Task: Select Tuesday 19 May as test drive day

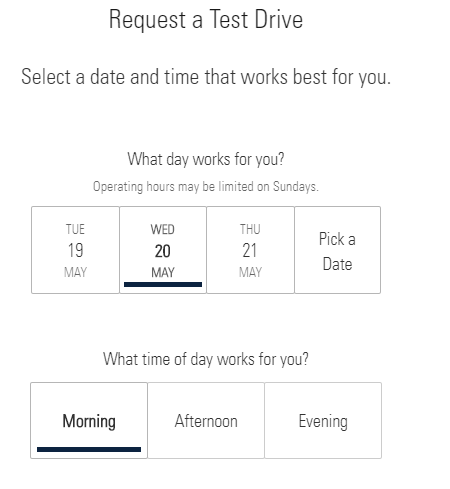Action: (x=75, y=250)
